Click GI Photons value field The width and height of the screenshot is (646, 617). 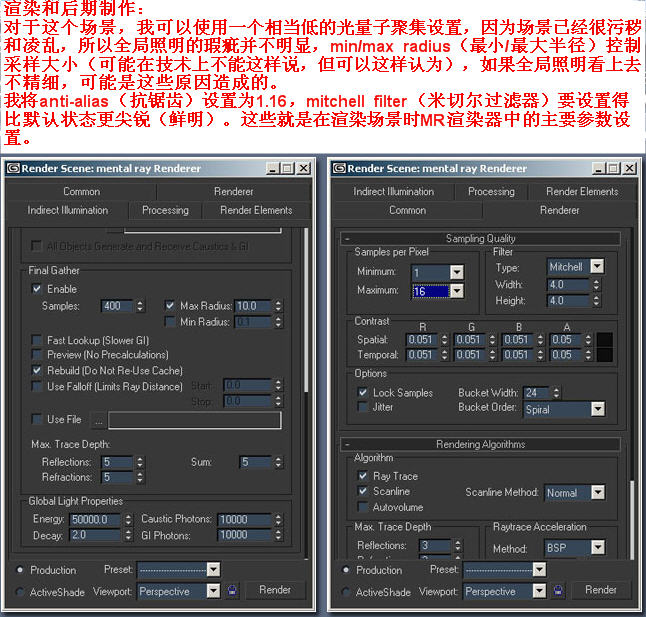click(x=245, y=535)
